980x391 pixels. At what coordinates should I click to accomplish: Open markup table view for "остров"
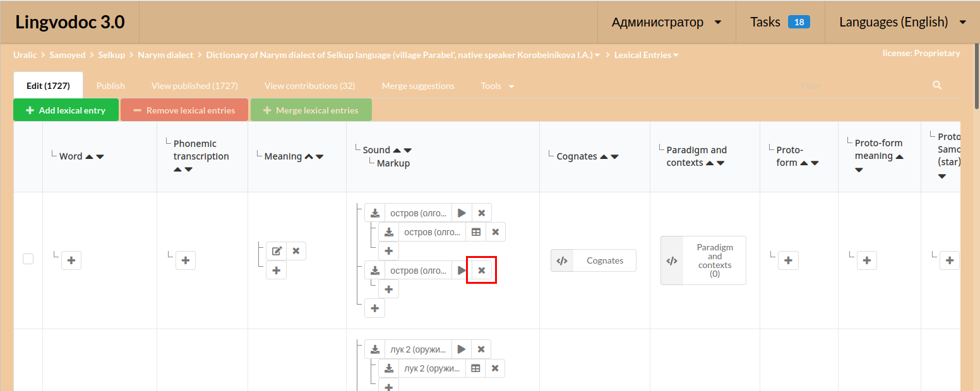pyautogui.click(x=475, y=231)
